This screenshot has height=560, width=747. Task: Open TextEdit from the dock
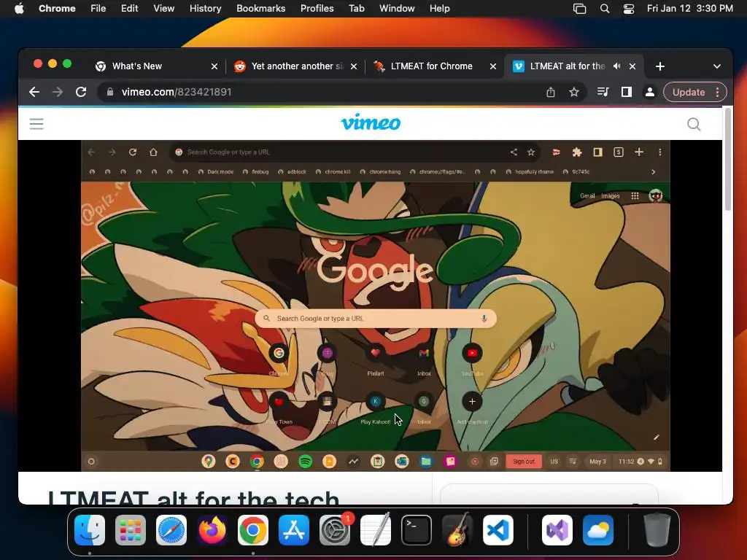tap(376, 530)
